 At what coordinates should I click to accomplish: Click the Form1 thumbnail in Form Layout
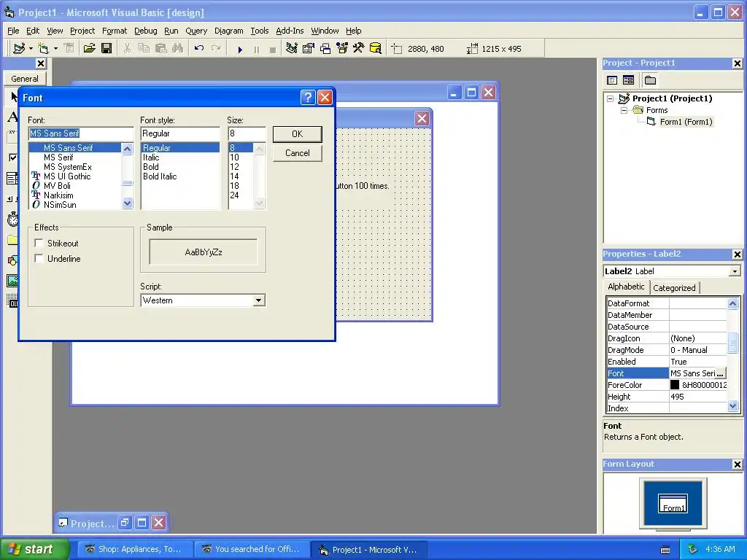point(673,503)
